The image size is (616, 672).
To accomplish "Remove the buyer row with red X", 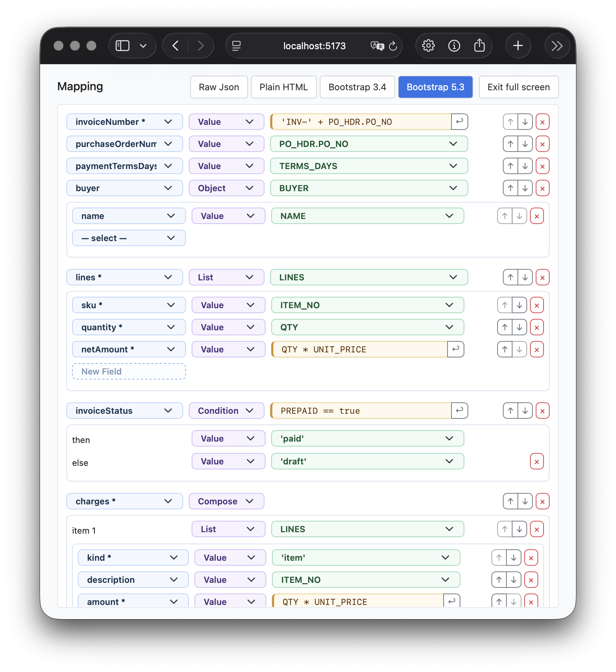I will tap(542, 188).
